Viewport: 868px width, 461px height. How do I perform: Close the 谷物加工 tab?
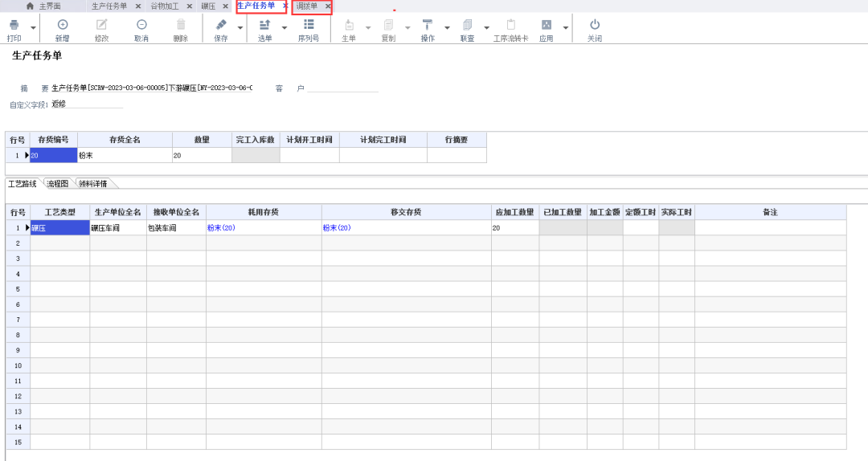pyautogui.click(x=190, y=6)
